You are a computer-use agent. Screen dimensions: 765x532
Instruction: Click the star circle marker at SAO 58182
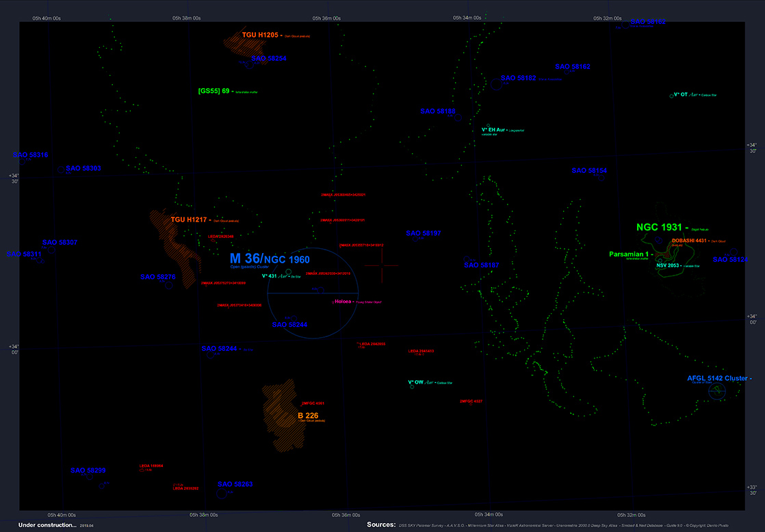tap(497, 84)
